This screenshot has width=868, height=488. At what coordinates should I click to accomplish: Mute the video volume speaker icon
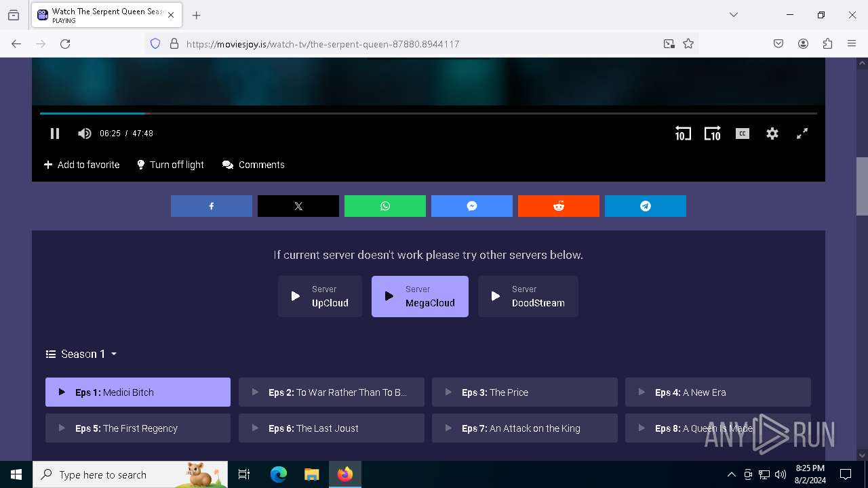pyautogui.click(x=85, y=134)
